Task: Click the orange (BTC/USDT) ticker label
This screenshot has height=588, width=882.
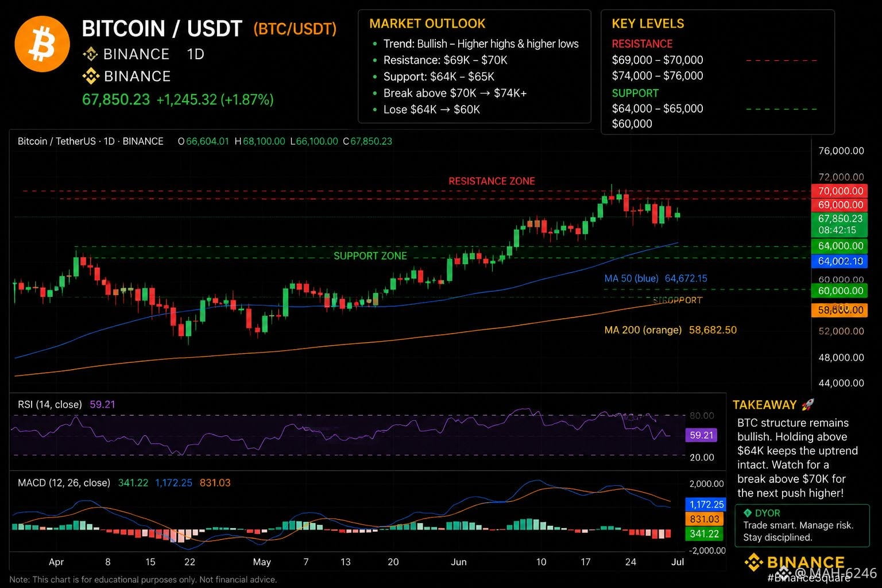Action: (295, 29)
